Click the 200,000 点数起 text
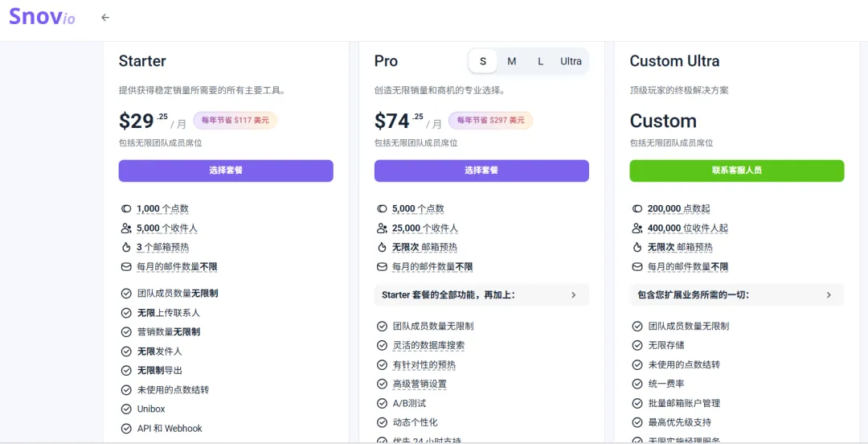The width and height of the screenshot is (868, 444). click(x=678, y=209)
